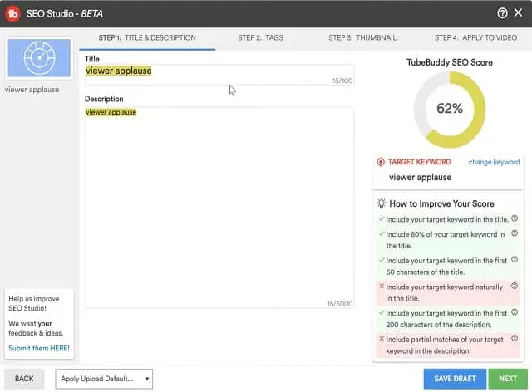The width and height of the screenshot is (532, 392).
Task: Click the 62% SEO score ring
Action: 450,109
